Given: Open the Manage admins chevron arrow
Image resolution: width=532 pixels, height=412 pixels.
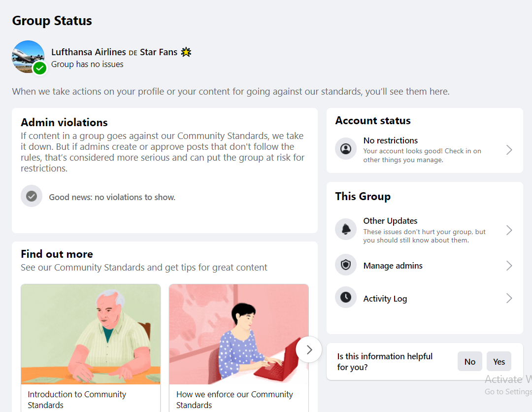Looking at the screenshot, I should tap(509, 266).
